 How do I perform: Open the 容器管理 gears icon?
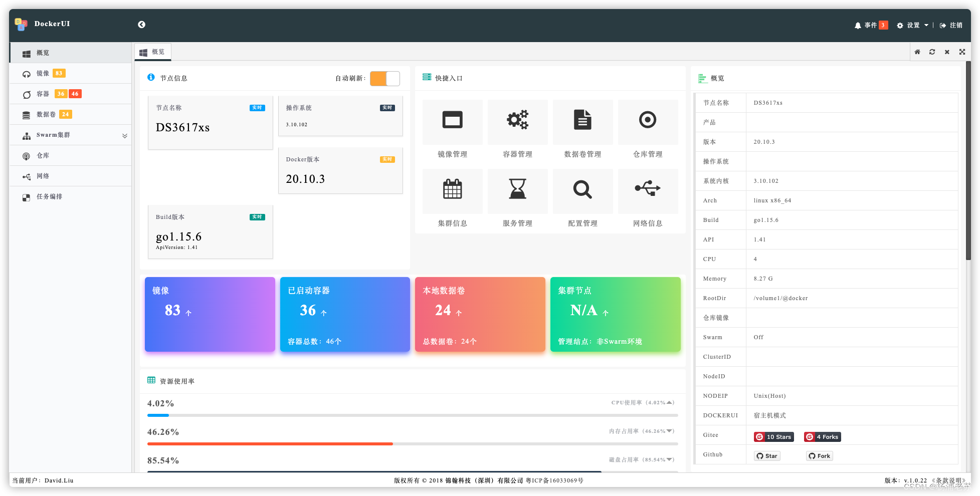517,120
